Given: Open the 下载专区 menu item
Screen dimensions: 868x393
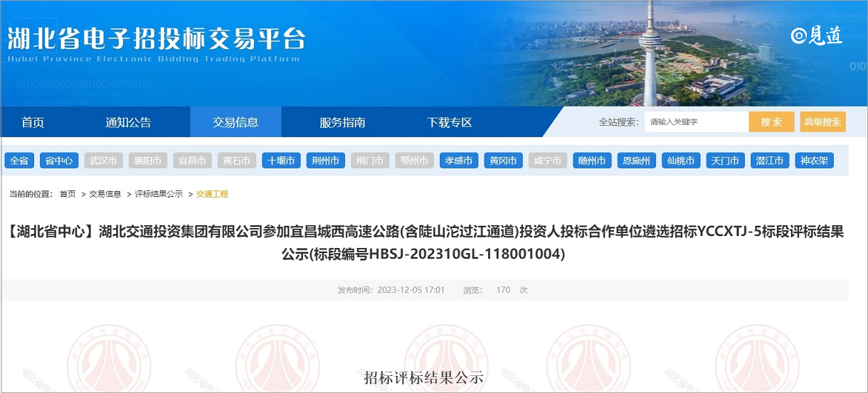Looking at the screenshot, I should pyautogui.click(x=449, y=122).
